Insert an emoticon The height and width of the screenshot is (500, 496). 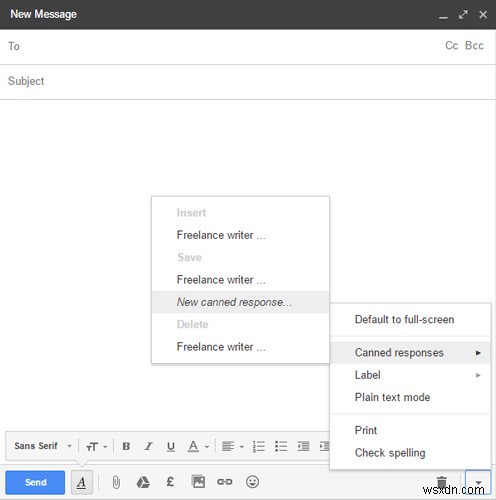pos(252,482)
